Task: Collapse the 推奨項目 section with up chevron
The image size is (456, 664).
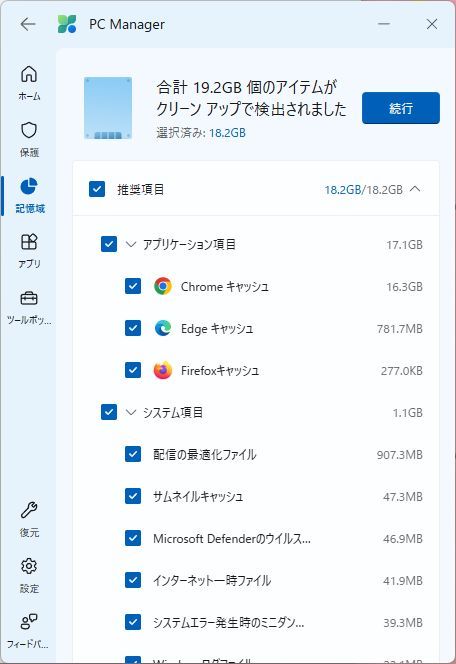Action: coord(415,189)
